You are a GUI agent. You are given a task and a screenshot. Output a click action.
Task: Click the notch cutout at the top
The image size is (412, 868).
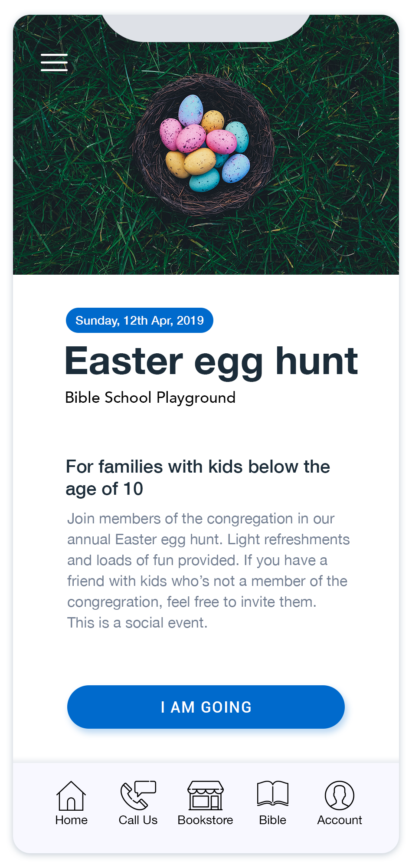206,28
